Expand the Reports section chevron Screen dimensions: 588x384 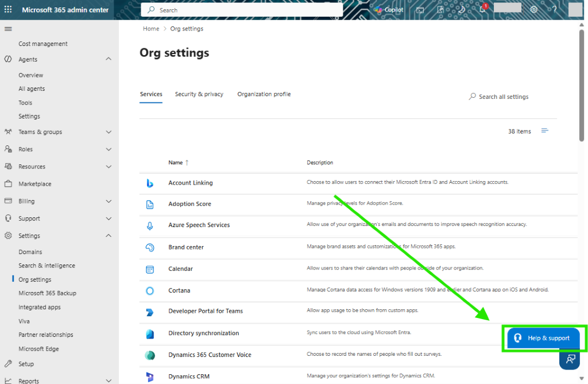tap(109, 381)
